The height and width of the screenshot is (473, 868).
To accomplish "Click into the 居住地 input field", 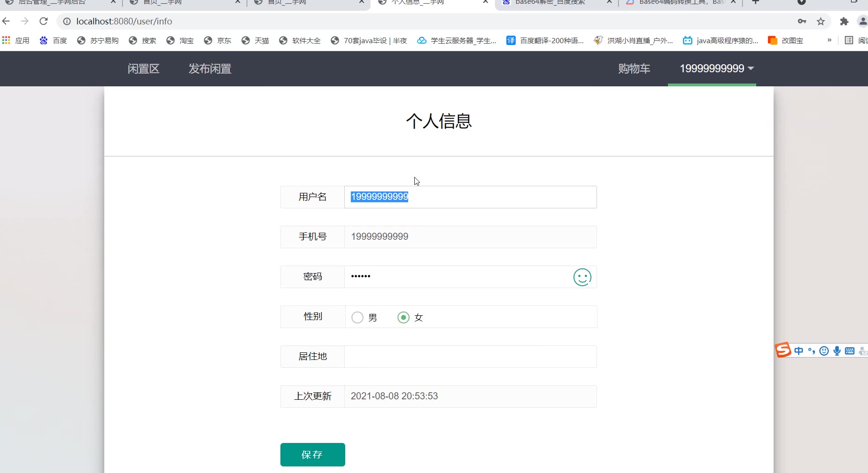I will pos(470,357).
